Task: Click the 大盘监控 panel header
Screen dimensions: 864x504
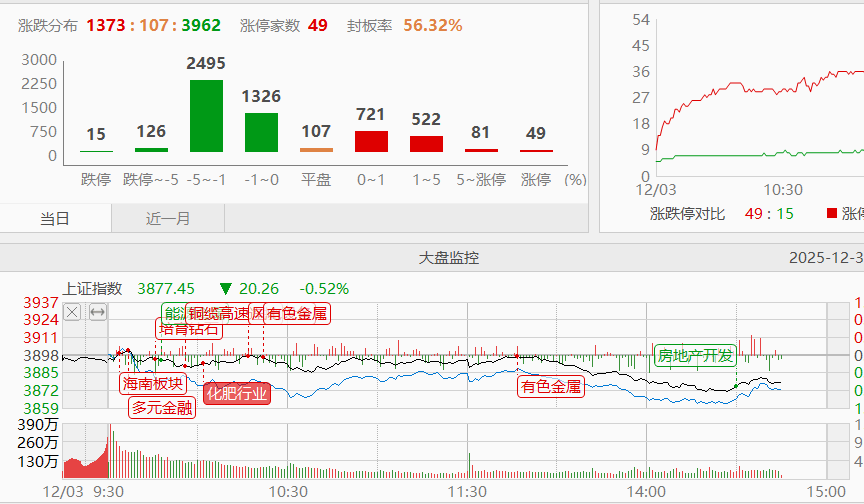Action: [x=448, y=258]
